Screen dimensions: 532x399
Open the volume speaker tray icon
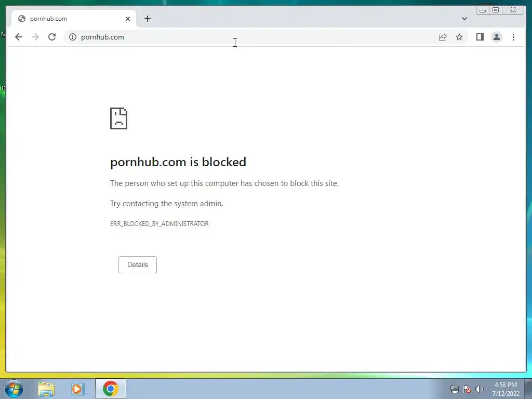(479, 389)
